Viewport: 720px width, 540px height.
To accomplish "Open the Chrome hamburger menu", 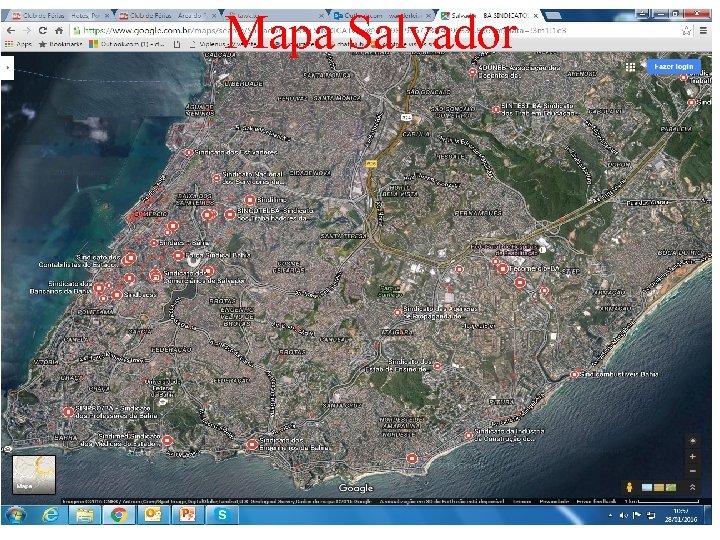I will click(x=703, y=31).
